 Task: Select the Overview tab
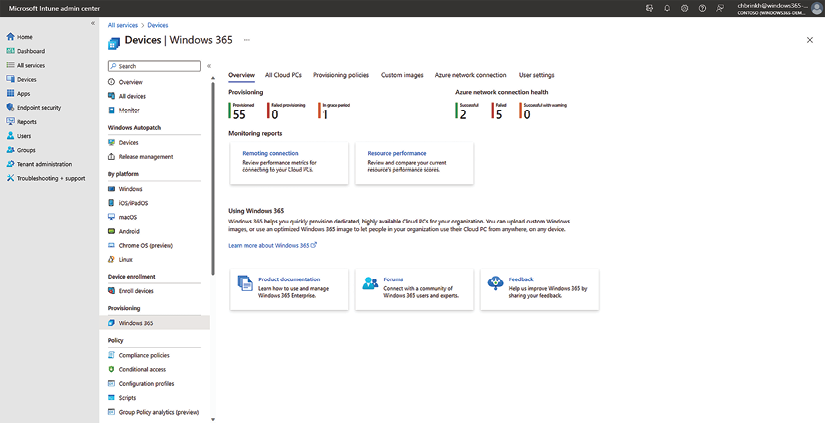242,75
